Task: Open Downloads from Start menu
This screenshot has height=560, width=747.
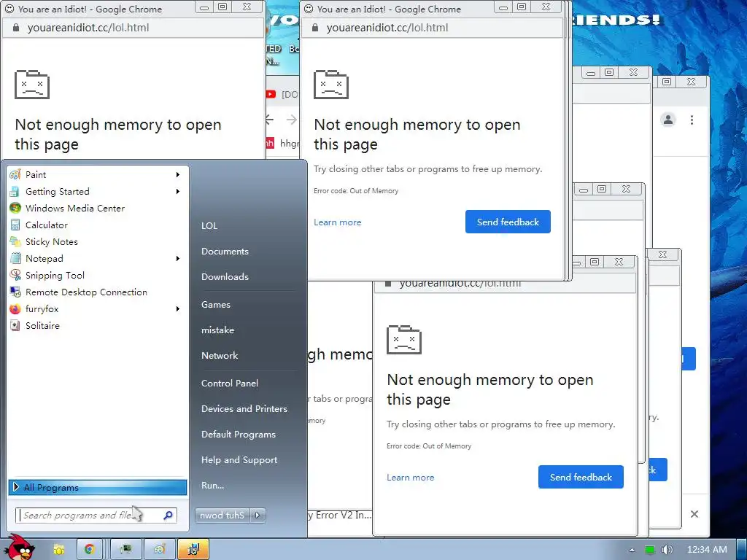Action: (x=225, y=276)
